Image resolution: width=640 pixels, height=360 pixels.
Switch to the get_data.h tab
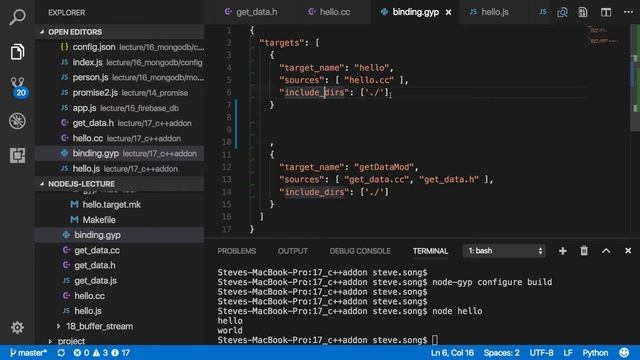(x=251, y=12)
